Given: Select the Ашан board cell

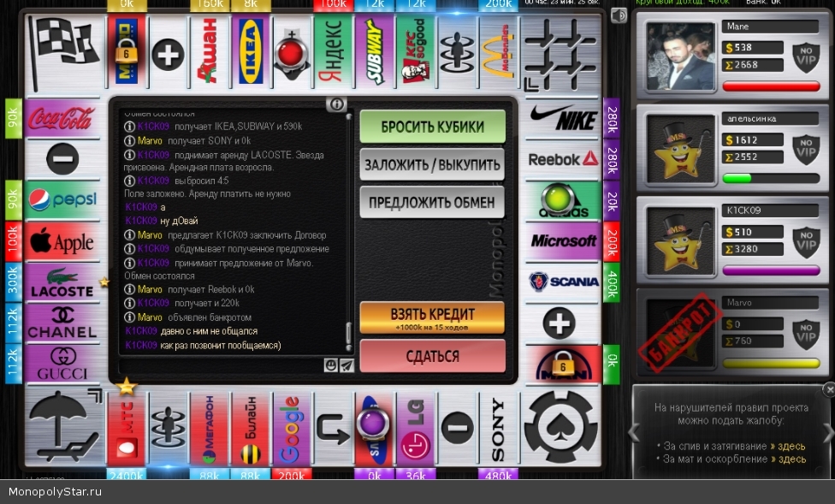Looking at the screenshot, I should pos(210,51).
